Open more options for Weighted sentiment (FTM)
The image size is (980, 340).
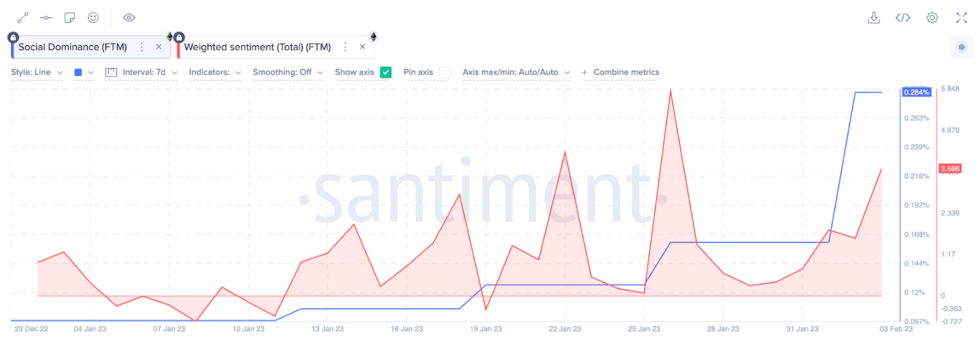point(345,47)
